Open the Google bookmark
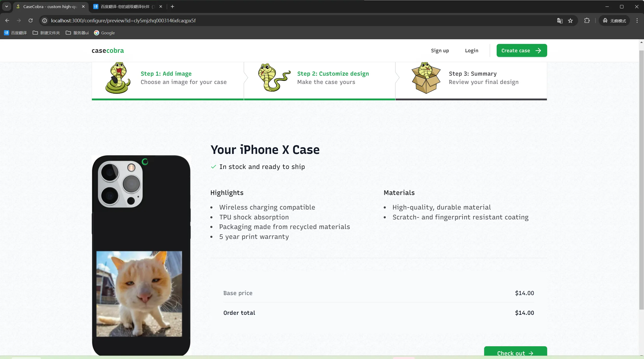Screen dimensions: 644x359 (104, 33)
